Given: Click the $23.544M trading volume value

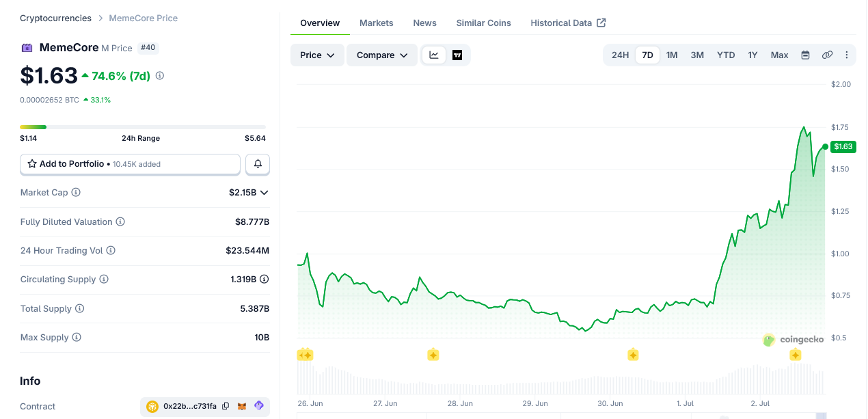Looking at the screenshot, I should (247, 251).
